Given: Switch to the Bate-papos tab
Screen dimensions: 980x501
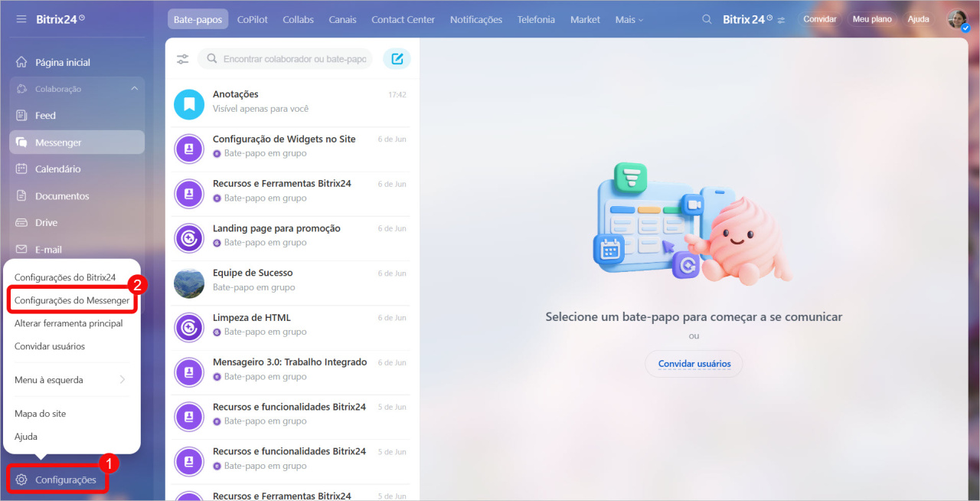Looking at the screenshot, I should (198, 19).
